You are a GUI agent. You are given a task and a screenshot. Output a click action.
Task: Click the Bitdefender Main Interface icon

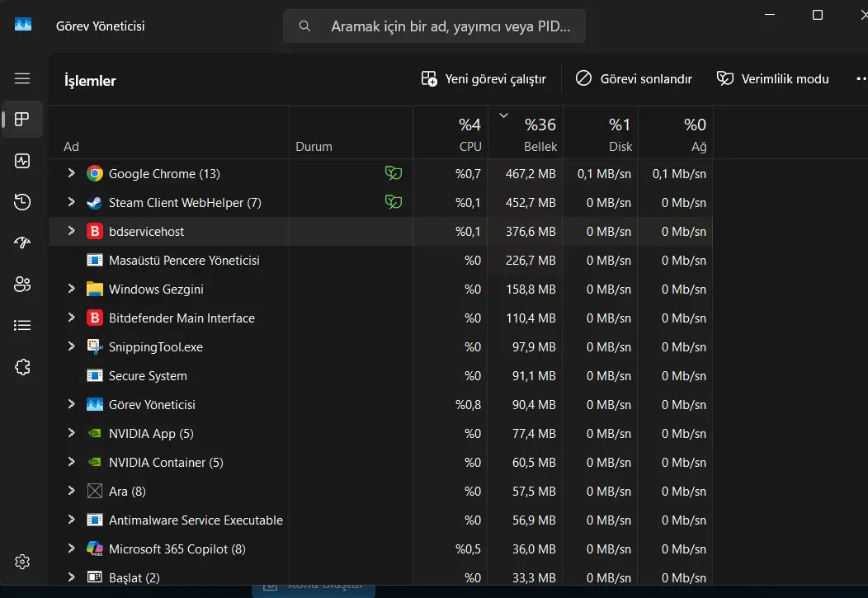click(95, 318)
